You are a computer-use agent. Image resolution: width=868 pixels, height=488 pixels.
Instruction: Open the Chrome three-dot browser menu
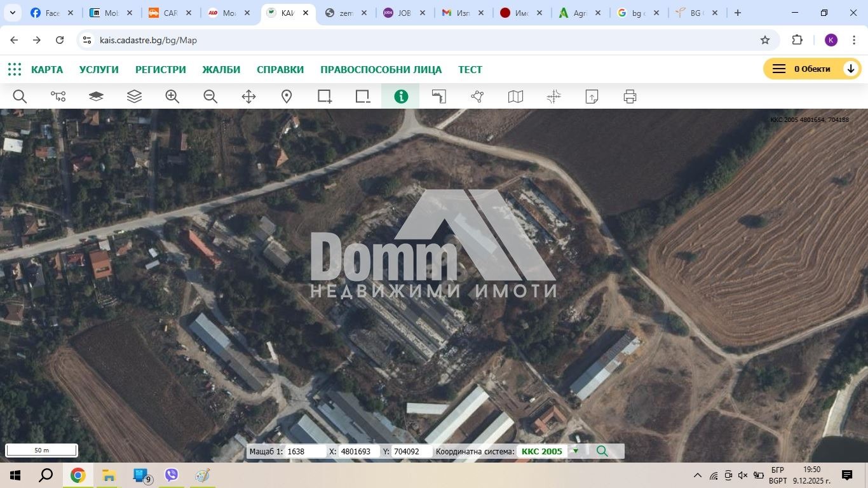[856, 39]
